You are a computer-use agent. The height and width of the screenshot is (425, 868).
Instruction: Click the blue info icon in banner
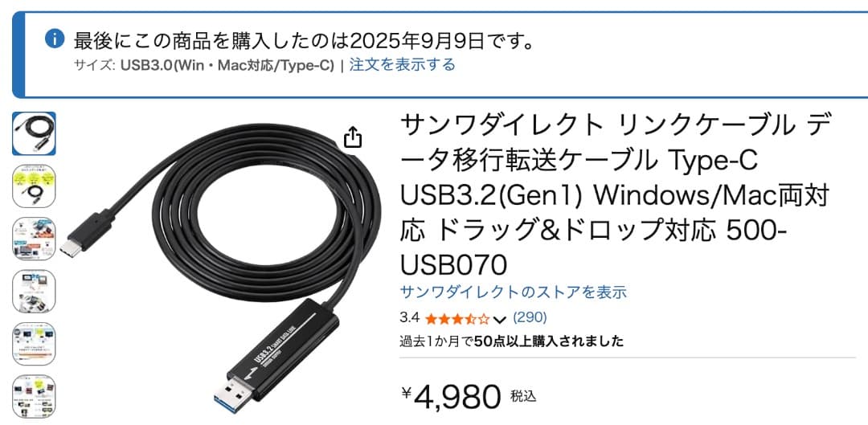[x=55, y=39]
